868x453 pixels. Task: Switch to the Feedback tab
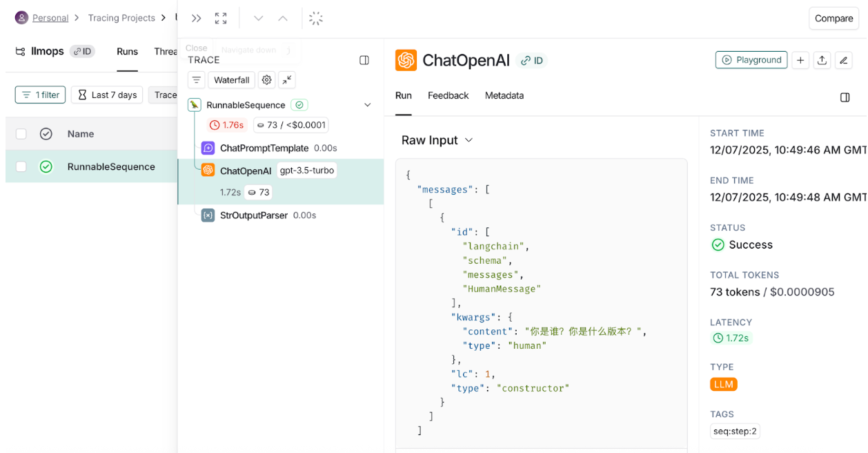[448, 95]
